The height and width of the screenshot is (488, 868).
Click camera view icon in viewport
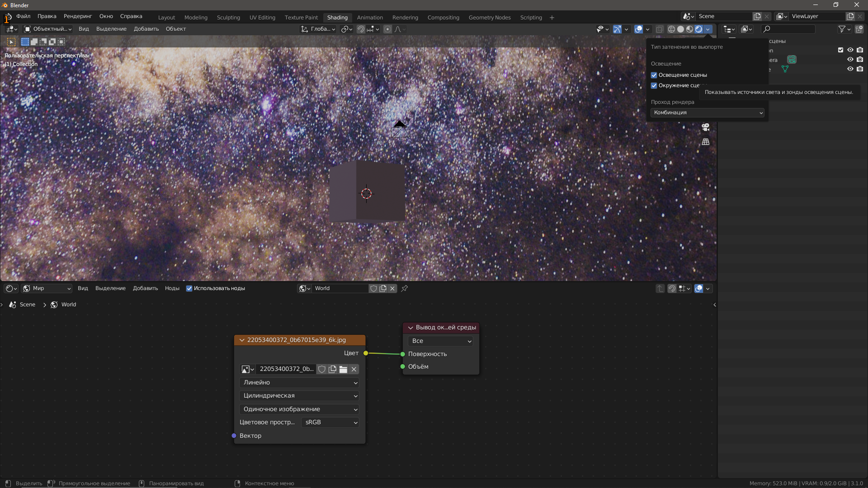(705, 127)
